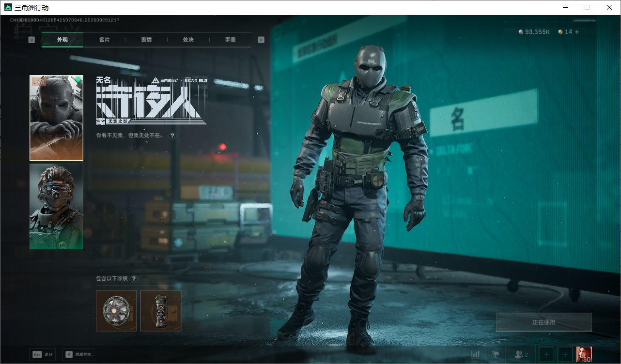Select the goggles operator skin card
This screenshot has width=621, height=364.
point(56,206)
